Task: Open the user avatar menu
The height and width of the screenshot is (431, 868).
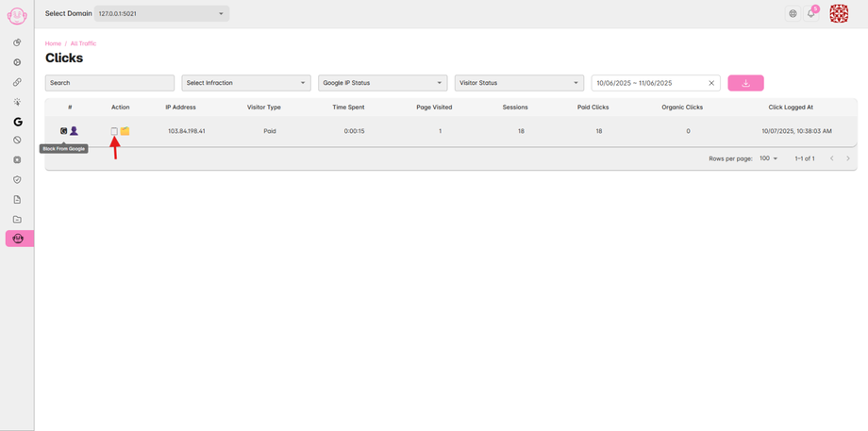Action: [839, 14]
